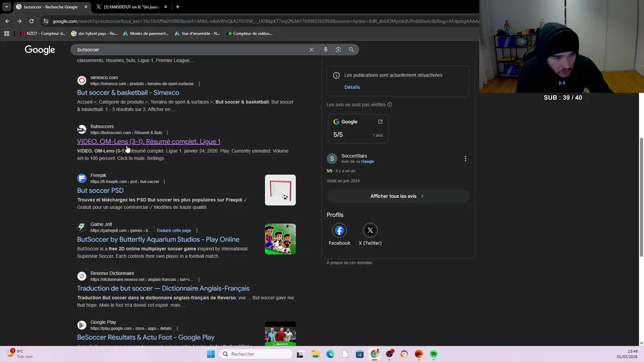The image size is (644, 362).
Task: Reload the current page
Action: point(31,21)
